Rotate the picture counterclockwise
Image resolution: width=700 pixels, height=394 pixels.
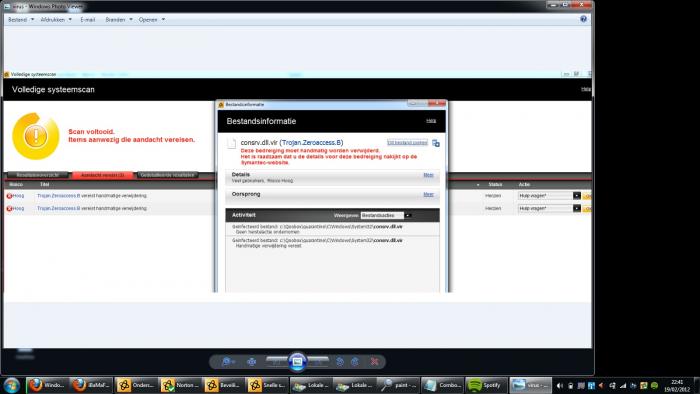point(340,362)
